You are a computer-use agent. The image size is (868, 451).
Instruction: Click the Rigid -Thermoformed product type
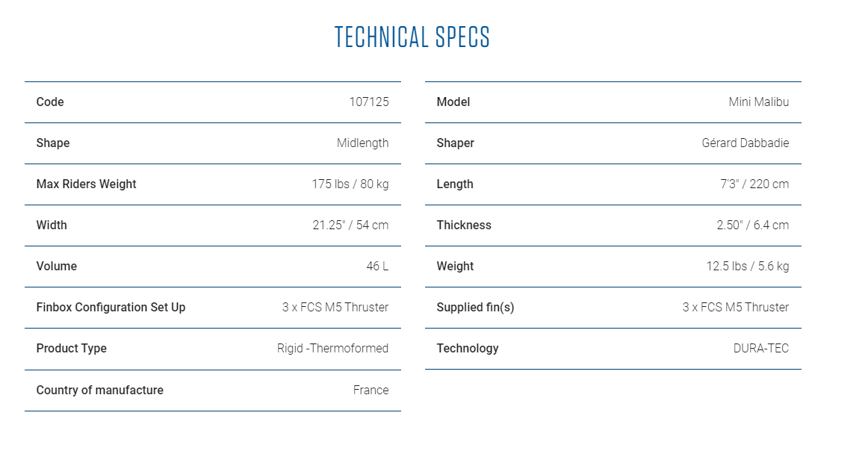(x=332, y=348)
